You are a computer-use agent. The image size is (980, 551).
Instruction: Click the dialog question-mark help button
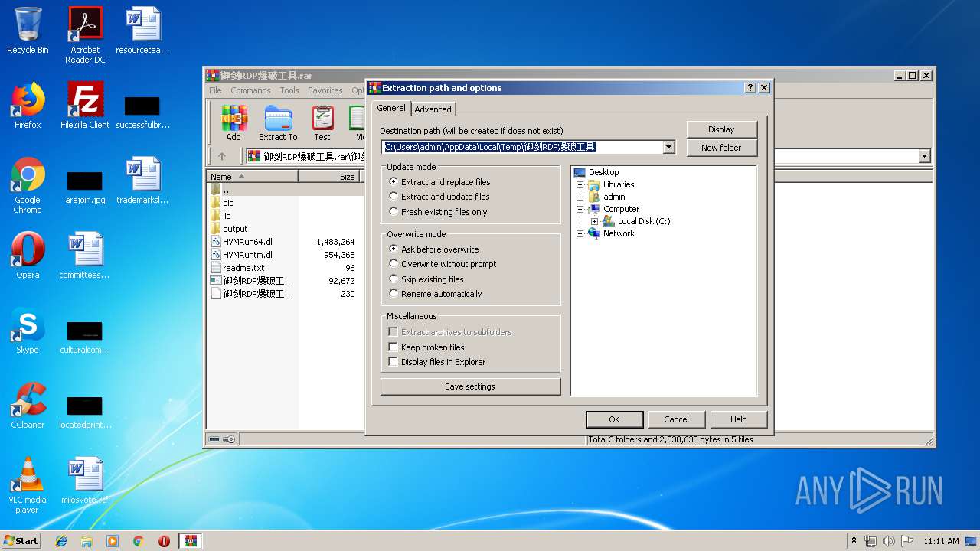(750, 88)
